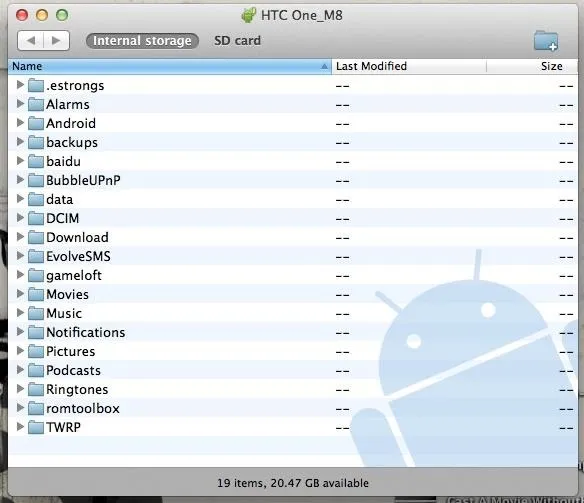The image size is (584, 503).
Task: Expand the TWRP folder triangle
Action: tap(20, 427)
